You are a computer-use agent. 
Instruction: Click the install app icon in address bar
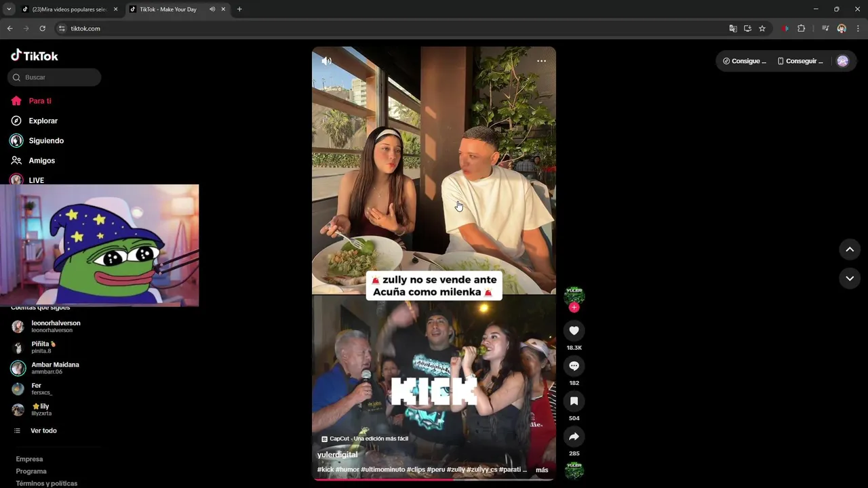tap(747, 28)
